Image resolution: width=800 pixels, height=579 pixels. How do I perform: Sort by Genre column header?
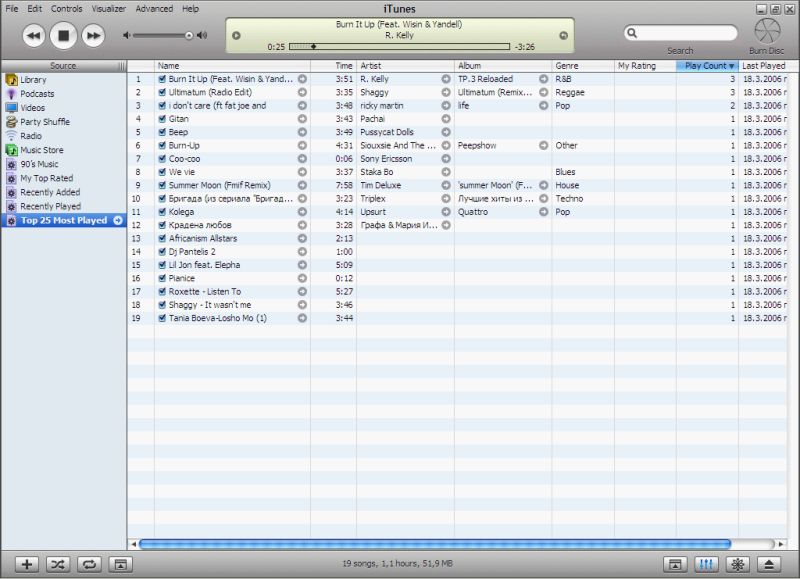[x=583, y=66]
